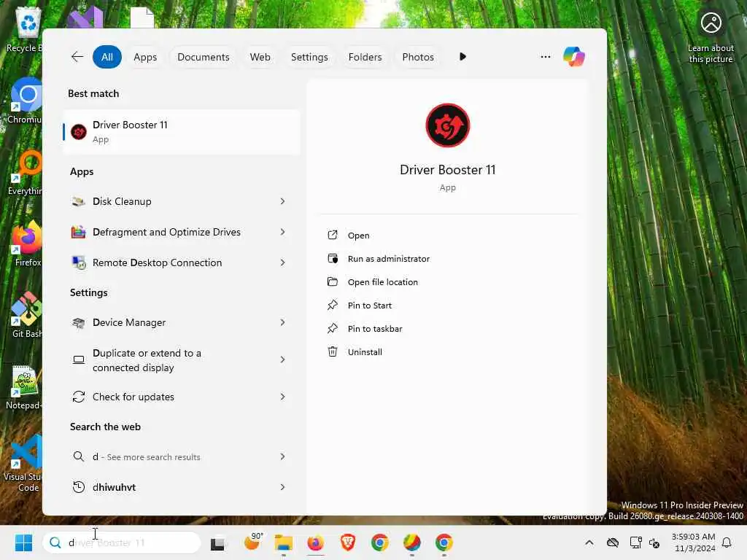Open Notepad++ desktop shortcut
The image size is (747, 560).
click(24, 388)
